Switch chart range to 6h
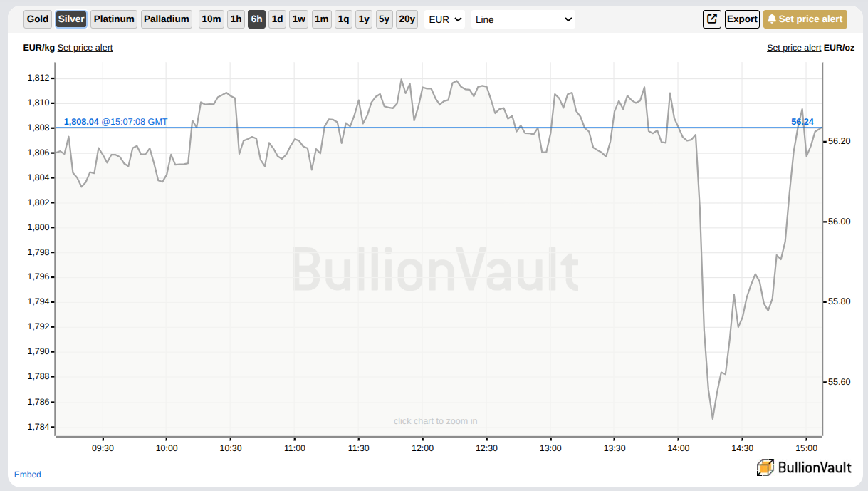This screenshot has width=868, height=491. click(256, 19)
